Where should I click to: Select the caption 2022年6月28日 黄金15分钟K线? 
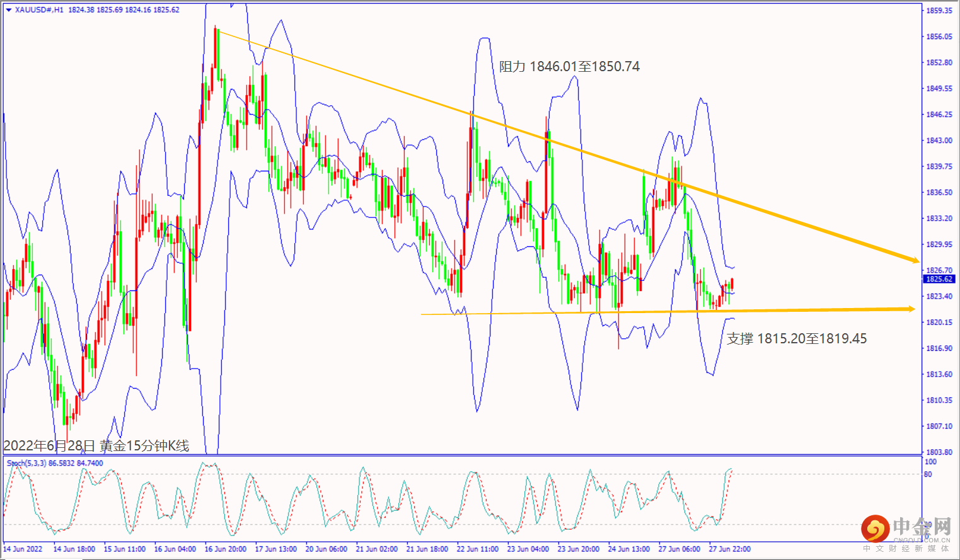[96, 446]
